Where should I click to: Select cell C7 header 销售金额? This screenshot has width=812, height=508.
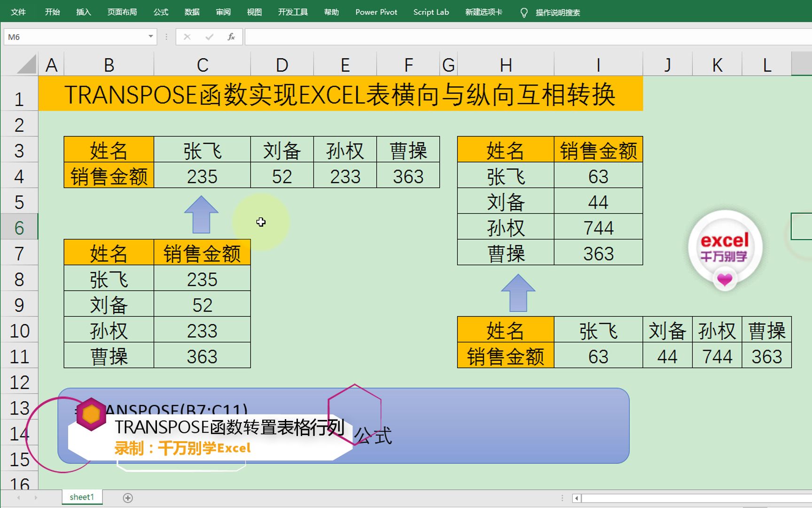tap(202, 253)
